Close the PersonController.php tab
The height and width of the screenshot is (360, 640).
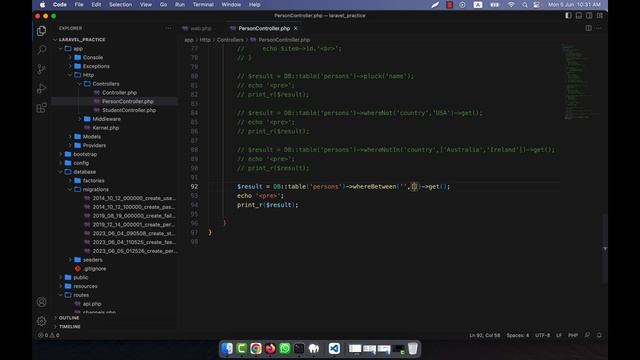(296, 28)
